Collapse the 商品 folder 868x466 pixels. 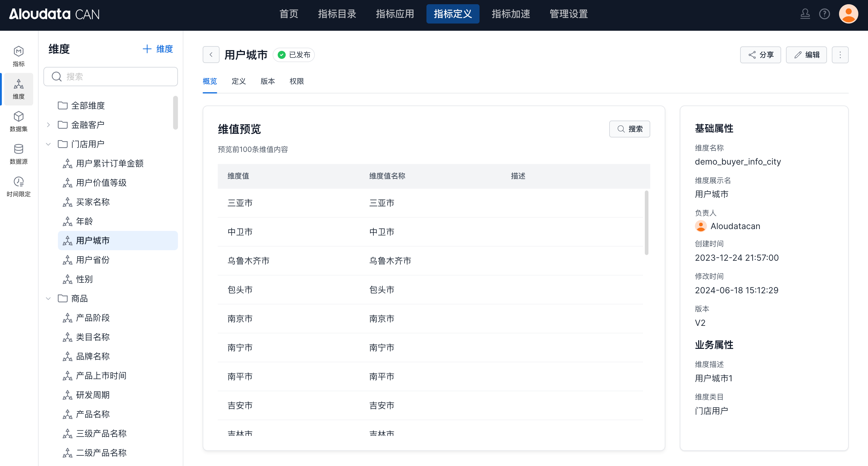pyautogui.click(x=48, y=298)
